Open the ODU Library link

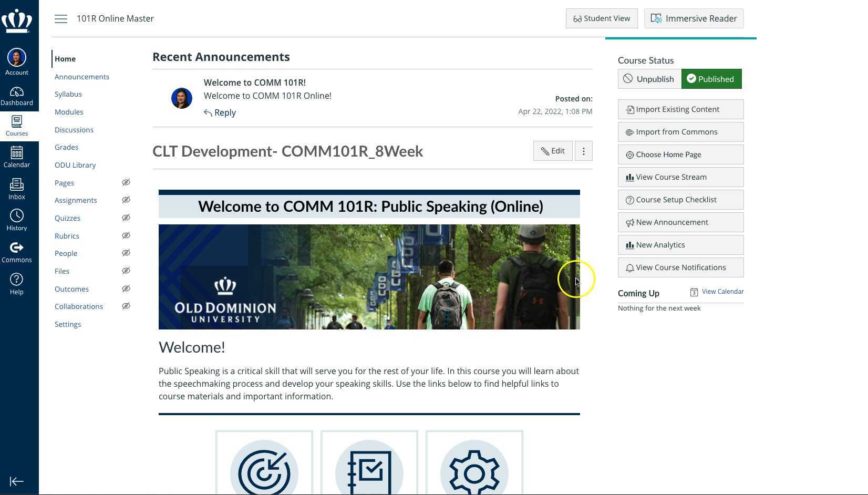point(75,165)
